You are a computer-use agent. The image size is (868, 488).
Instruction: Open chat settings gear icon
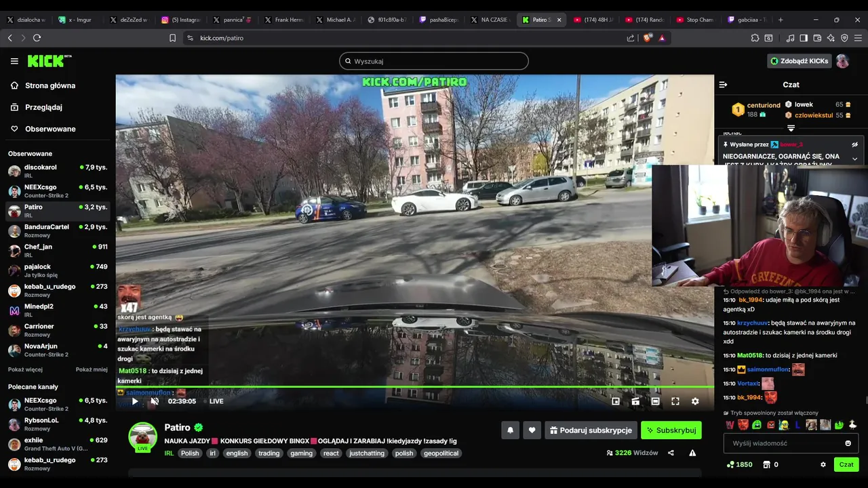823,464
